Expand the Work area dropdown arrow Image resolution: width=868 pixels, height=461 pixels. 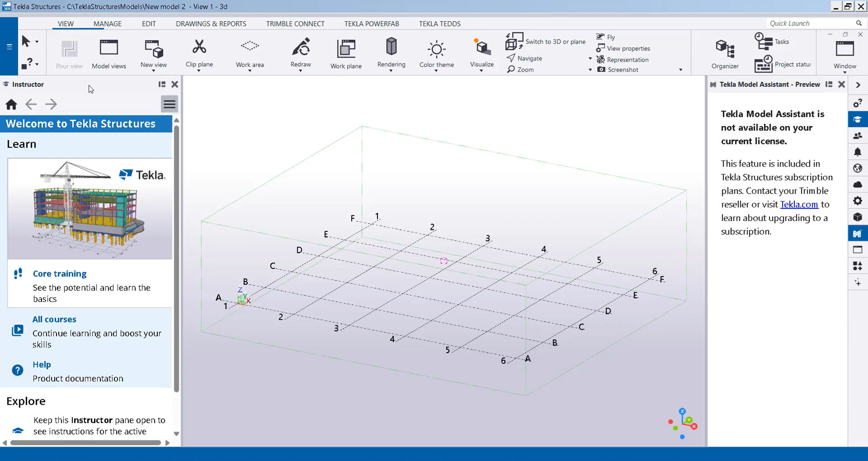[249, 71]
